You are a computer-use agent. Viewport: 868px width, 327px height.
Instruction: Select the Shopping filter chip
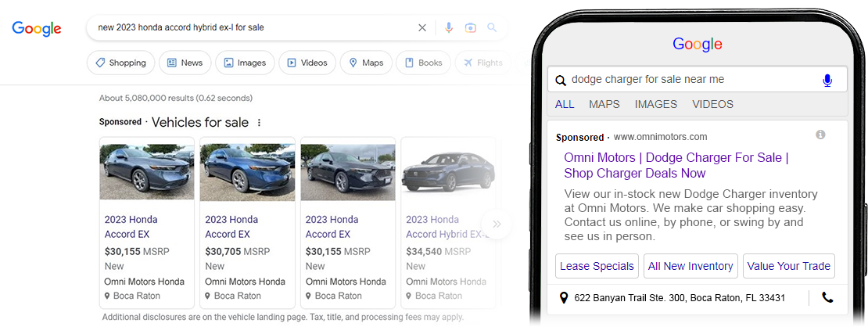(x=120, y=63)
